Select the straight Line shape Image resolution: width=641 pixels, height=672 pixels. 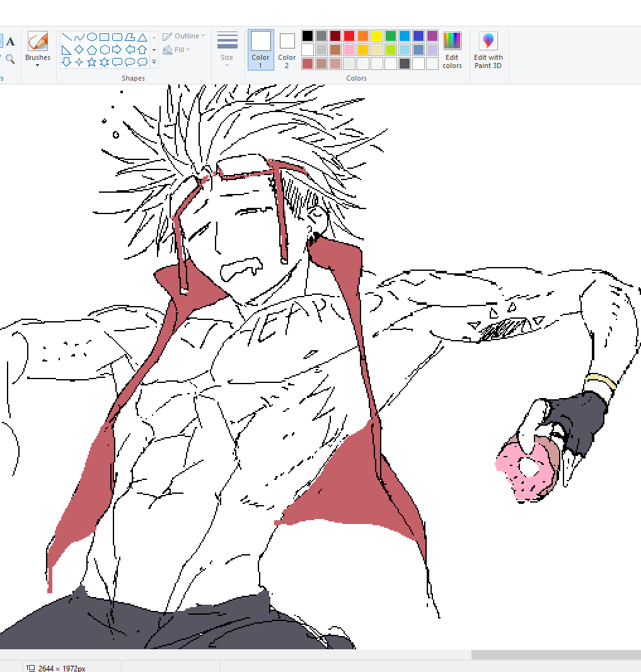[66, 37]
